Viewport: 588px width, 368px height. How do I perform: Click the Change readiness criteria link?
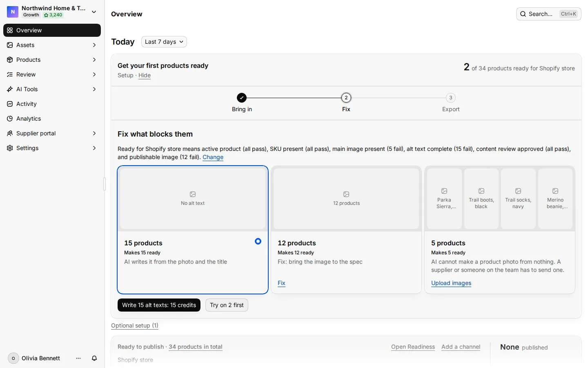coord(213,157)
